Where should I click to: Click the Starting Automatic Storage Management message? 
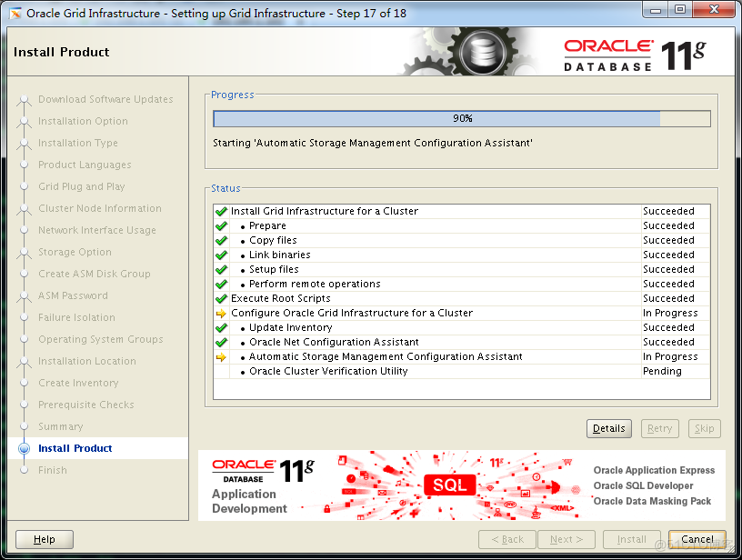(x=373, y=143)
